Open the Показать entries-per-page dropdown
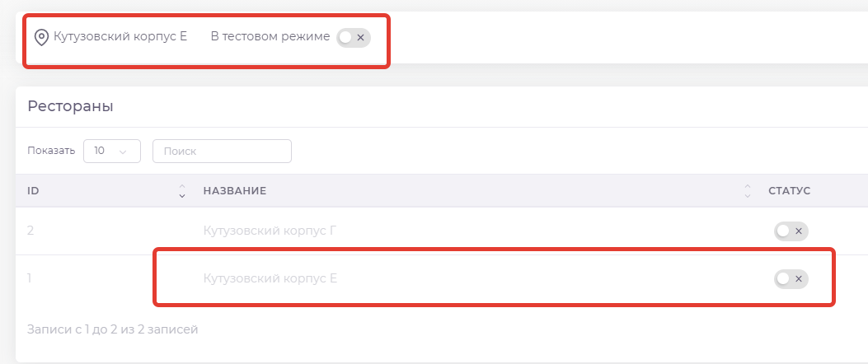This screenshot has height=364, width=868. (112, 152)
